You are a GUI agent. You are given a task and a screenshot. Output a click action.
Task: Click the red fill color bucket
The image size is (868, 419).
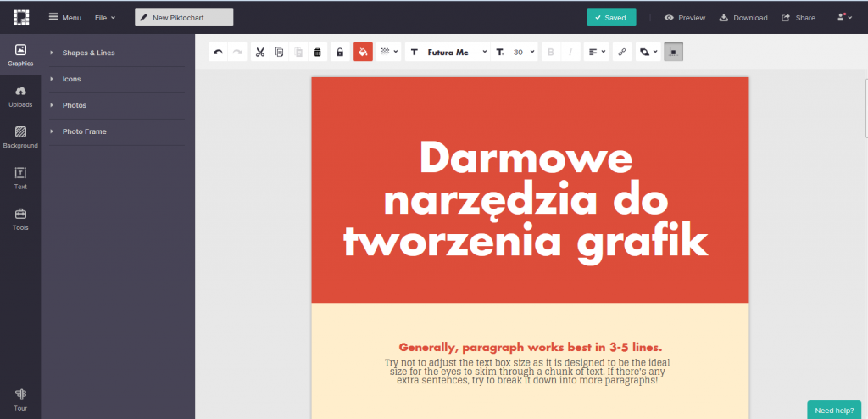(x=363, y=53)
